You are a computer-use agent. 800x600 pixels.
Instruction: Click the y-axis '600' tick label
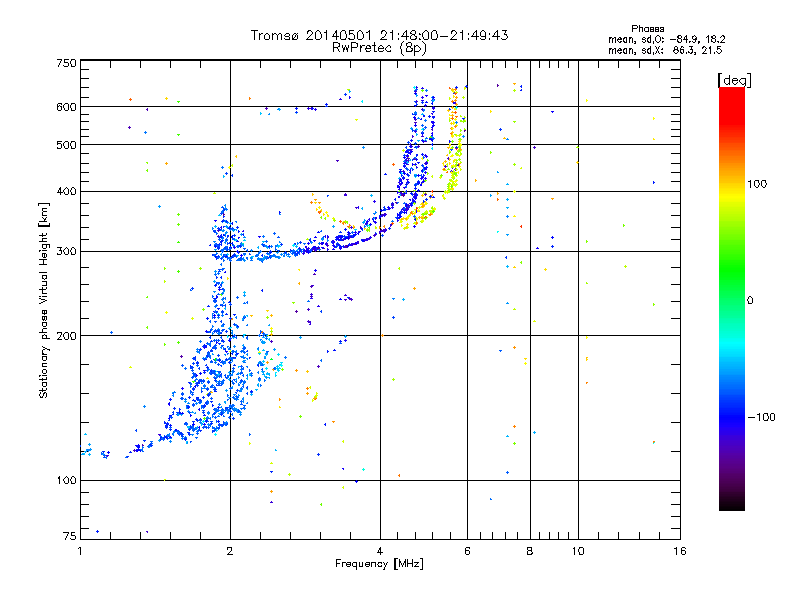tap(66, 107)
